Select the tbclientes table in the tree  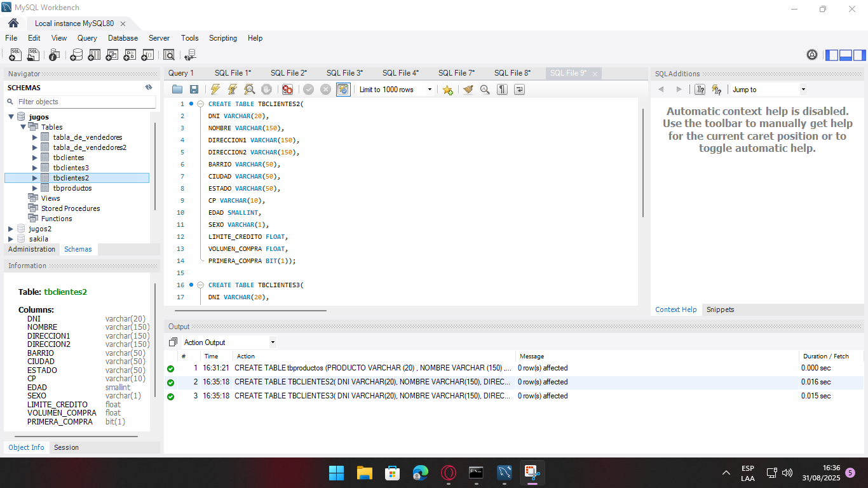(x=69, y=158)
